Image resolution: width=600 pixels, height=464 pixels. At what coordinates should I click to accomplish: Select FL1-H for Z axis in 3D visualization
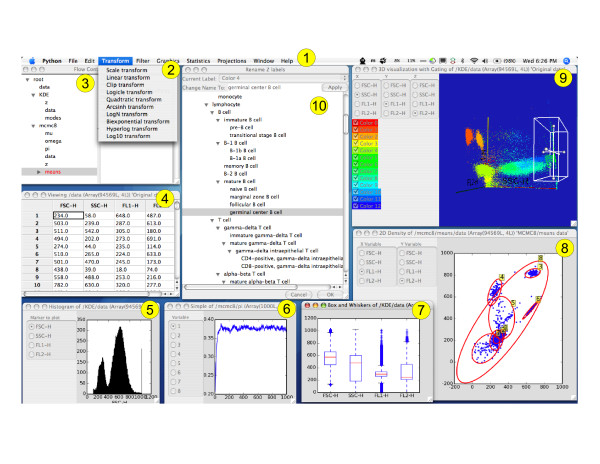(416, 104)
